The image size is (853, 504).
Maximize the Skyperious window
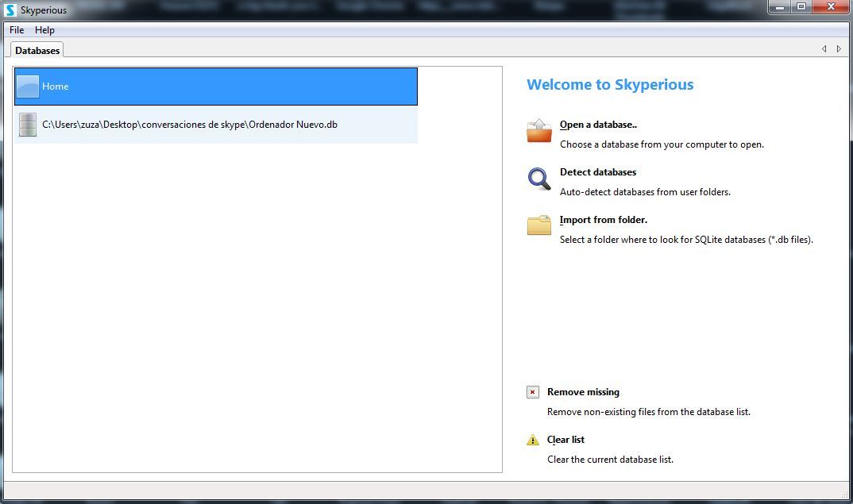tap(801, 7)
